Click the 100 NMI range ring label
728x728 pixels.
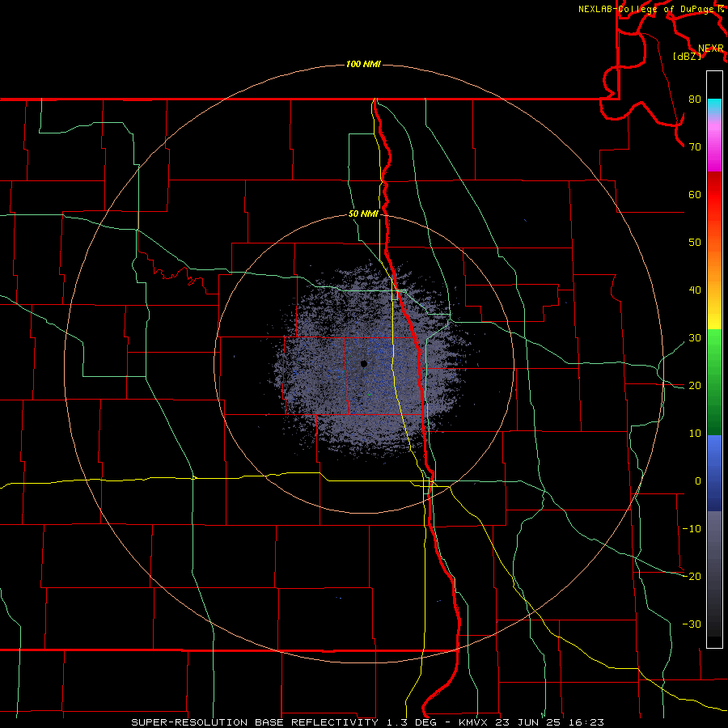[x=363, y=64]
